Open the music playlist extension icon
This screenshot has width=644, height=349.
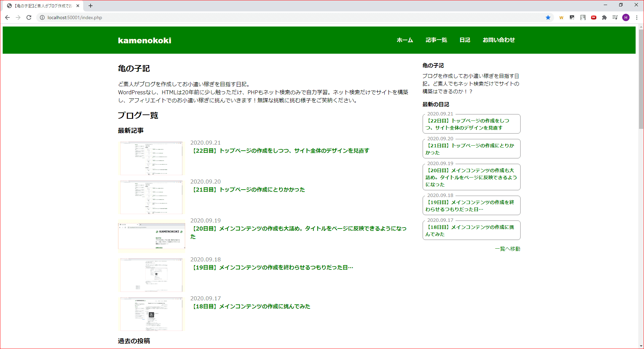615,17
